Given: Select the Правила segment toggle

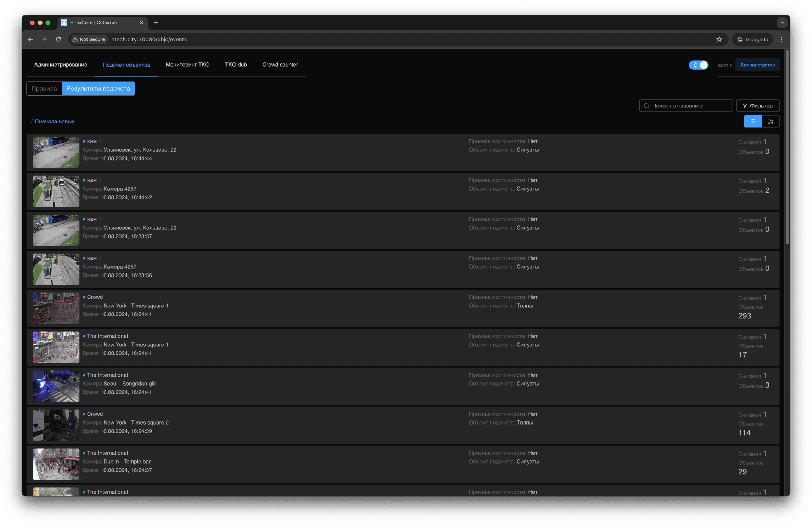Looking at the screenshot, I should (44, 89).
